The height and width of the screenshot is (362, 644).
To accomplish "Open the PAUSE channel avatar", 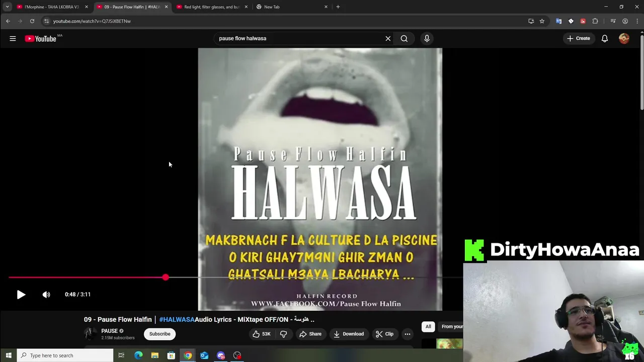I will (90, 334).
